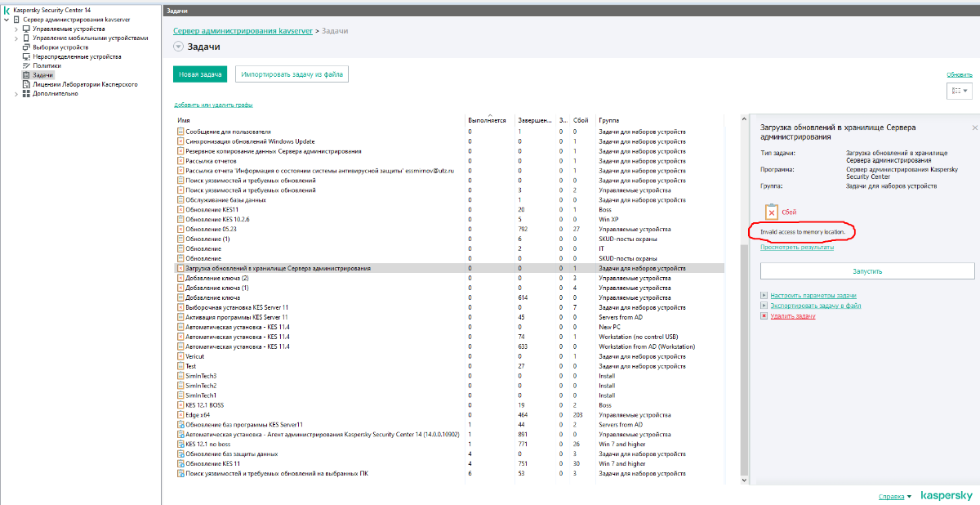Click the icon of the Vericut task row
This screenshot has width=980, height=505.
pos(180,356)
